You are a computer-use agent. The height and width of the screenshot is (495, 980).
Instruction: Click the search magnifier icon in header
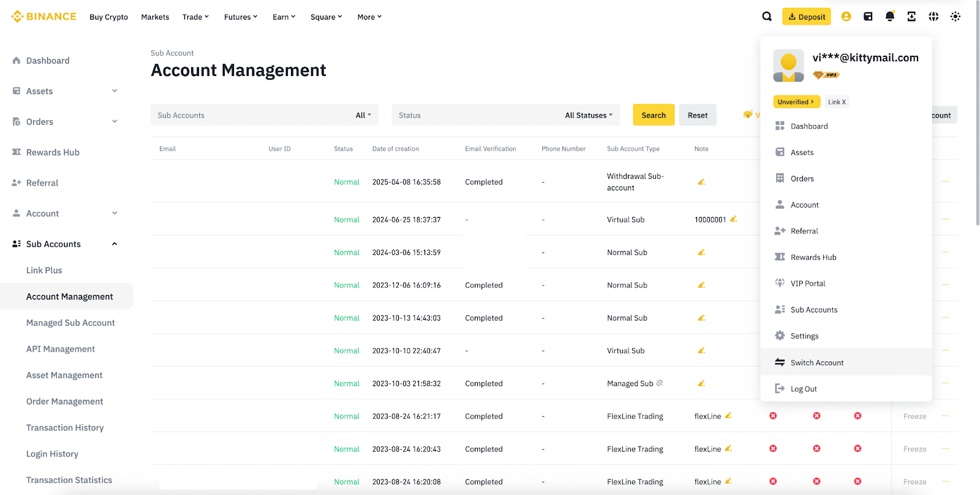(x=766, y=17)
